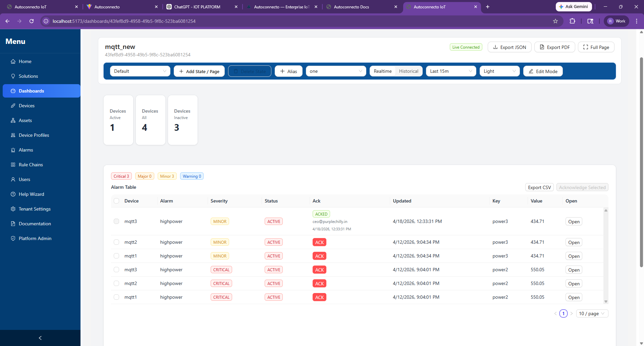
Task: Click the Devices rocket icon in sidebar
Action: pyautogui.click(x=13, y=106)
